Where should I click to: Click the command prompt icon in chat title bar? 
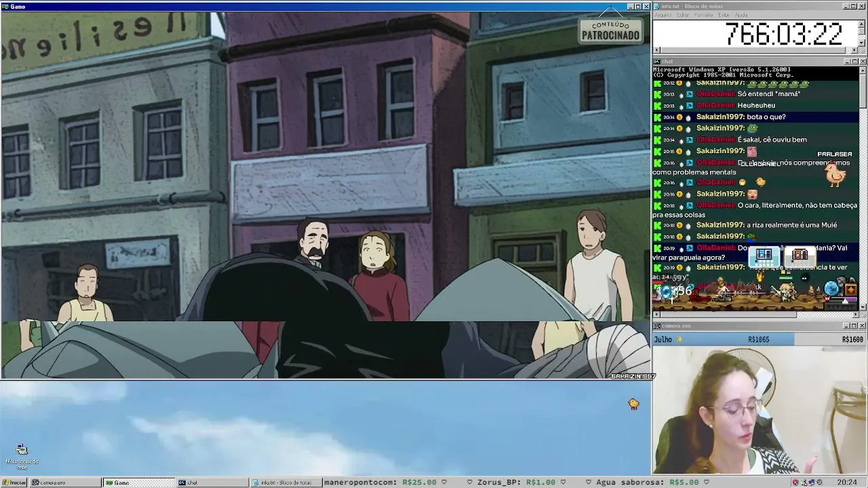[656, 62]
